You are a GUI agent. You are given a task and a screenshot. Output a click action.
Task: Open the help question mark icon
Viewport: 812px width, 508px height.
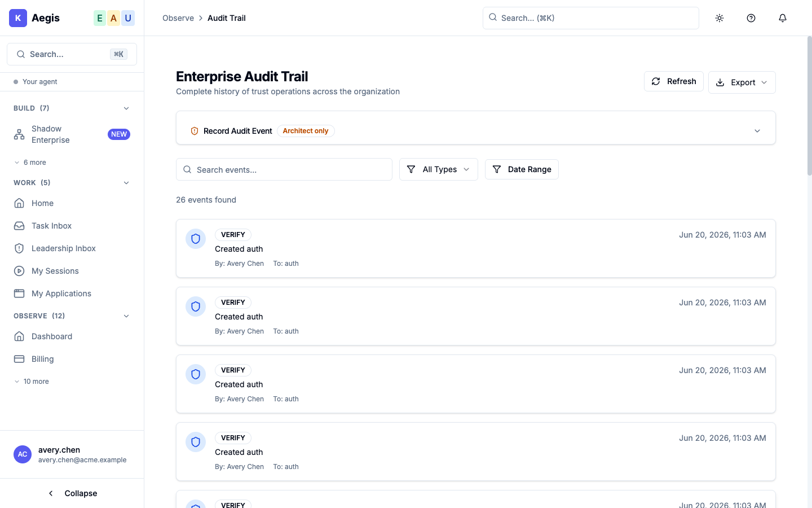(x=751, y=18)
